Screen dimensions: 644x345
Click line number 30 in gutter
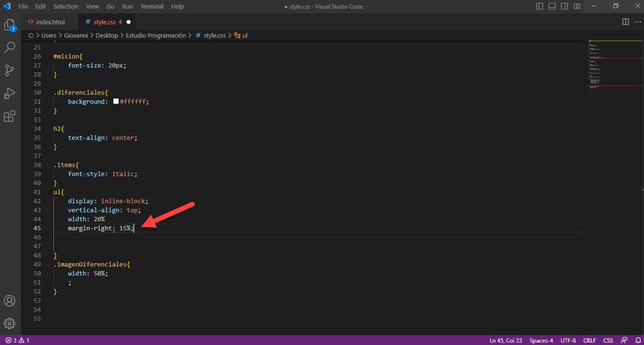coord(37,92)
